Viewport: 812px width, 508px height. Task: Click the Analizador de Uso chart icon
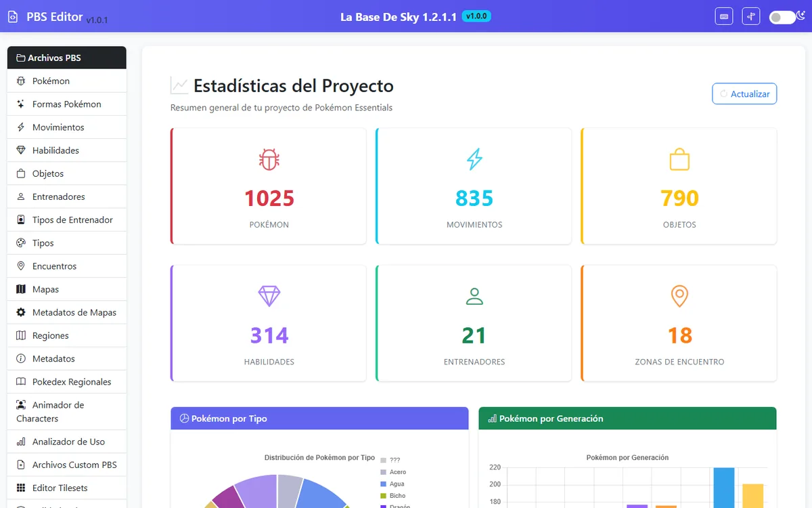click(20, 442)
